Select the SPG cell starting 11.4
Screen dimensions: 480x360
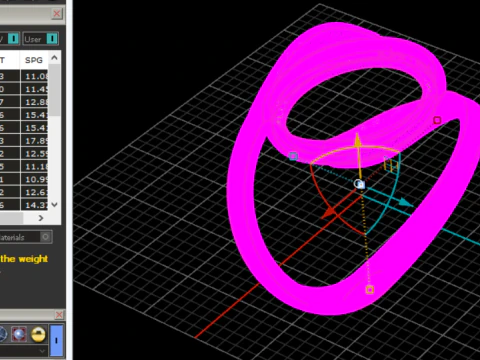point(34,89)
